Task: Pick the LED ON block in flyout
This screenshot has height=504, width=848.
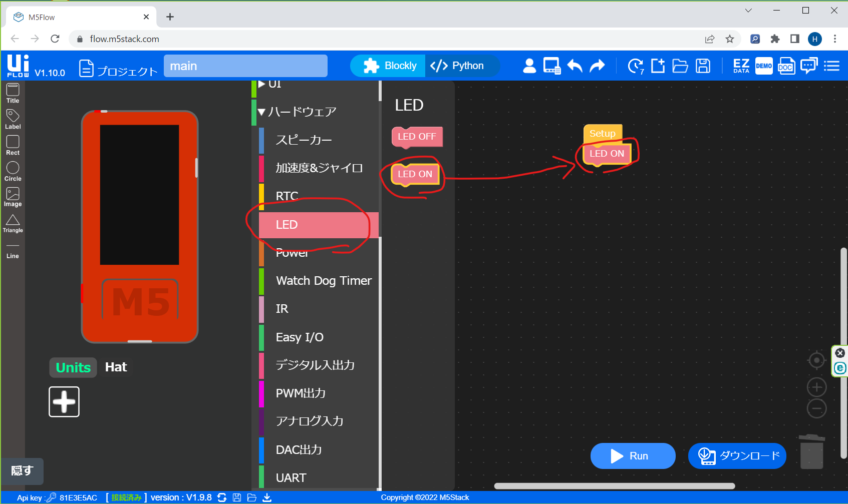Action: pos(415,174)
